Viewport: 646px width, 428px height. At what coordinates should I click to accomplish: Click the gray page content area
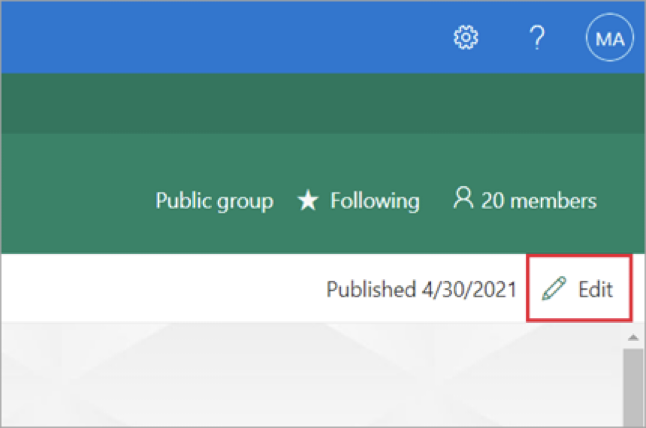coord(300,380)
